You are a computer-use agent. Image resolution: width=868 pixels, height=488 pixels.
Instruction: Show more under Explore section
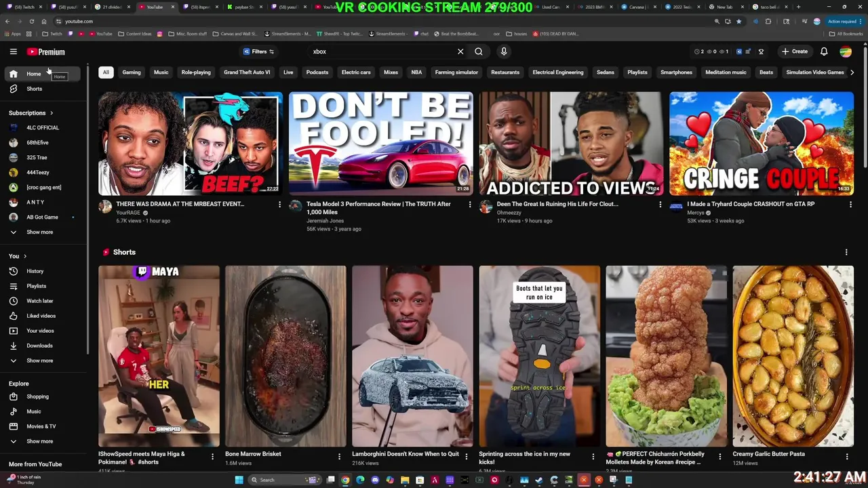(x=42, y=441)
